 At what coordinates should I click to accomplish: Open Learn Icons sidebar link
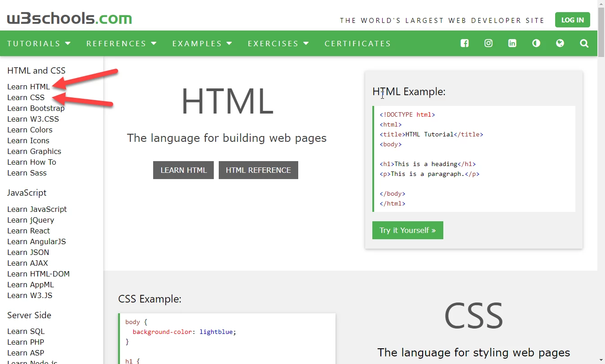point(28,140)
